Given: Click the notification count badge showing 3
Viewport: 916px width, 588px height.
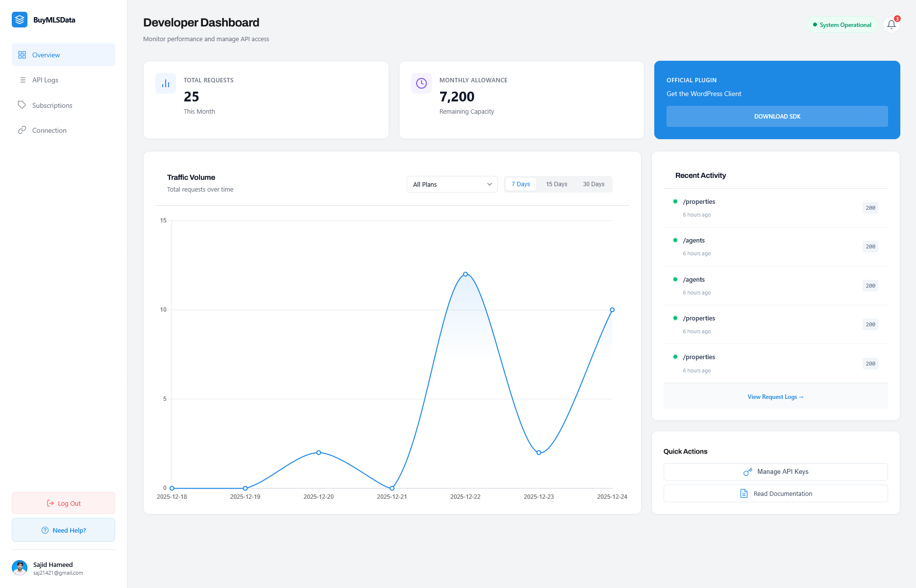Looking at the screenshot, I should (897, 19).
